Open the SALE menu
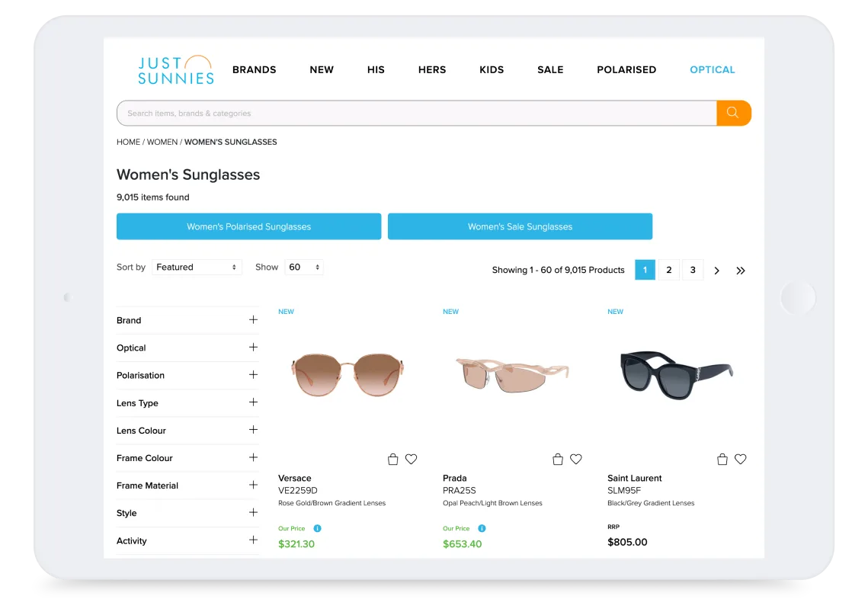Image resolution: width=868 pixels, height=612 pixels. (550, 70)
